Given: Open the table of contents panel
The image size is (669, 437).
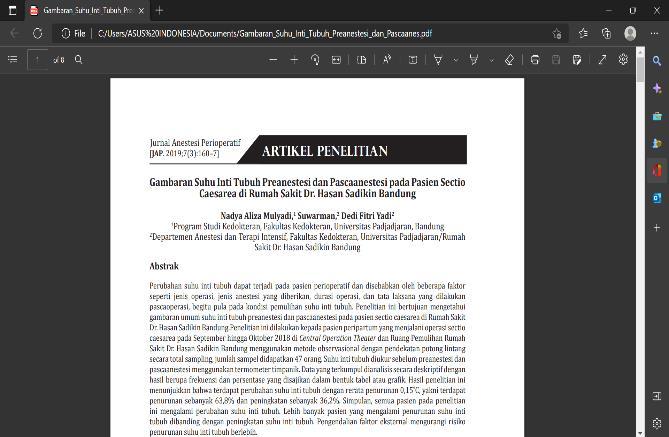Looking at the screenshot, I should pyautogui.click(x=13, y=59).
